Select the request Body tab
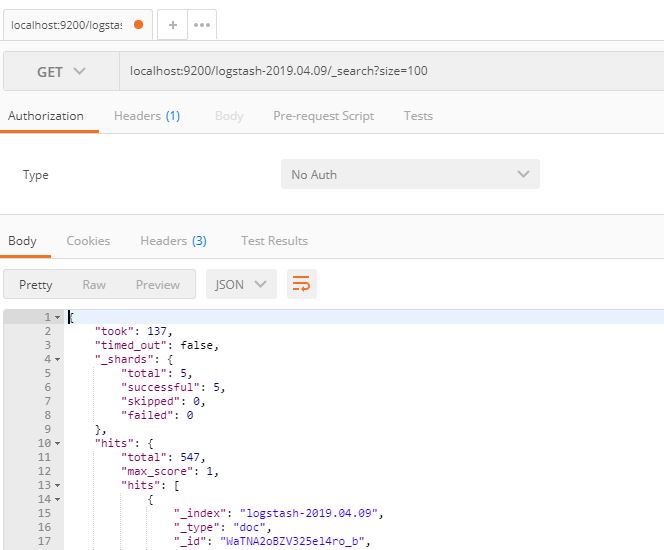Screen dimensions: 664x550 coord(229,116)
